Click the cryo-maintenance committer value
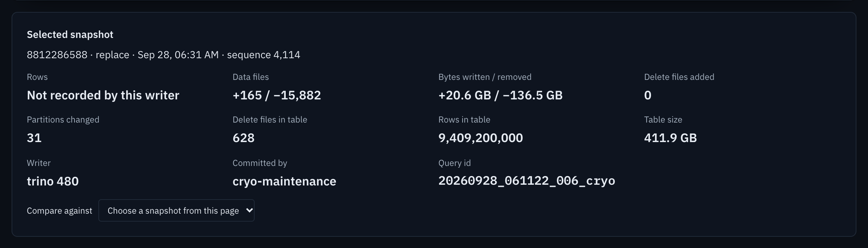Image resolution: width=868 pixels, height=248 pixels. coord(284,181)
